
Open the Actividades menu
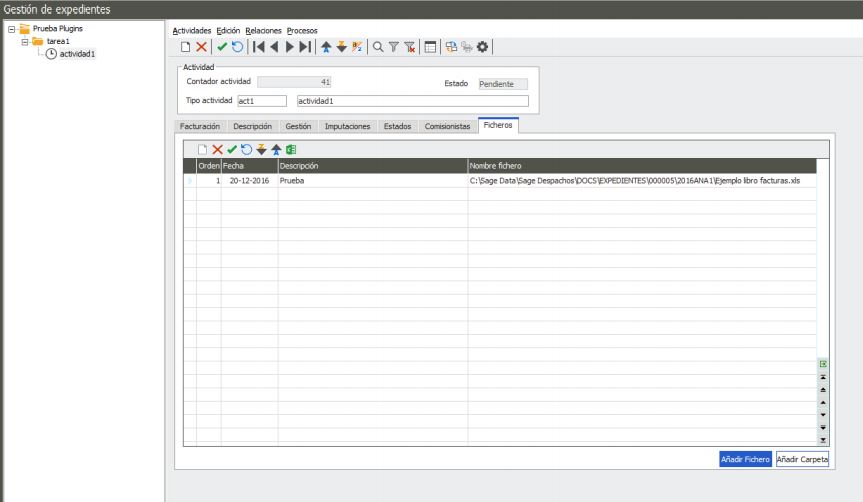click(192, 31)
